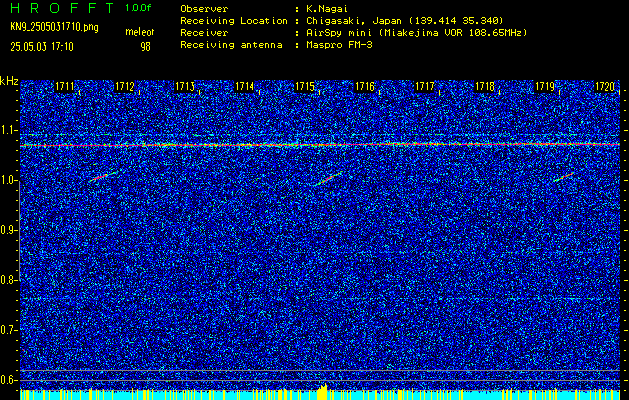Click the 'meteor' label above the count

tap(140, 32)
